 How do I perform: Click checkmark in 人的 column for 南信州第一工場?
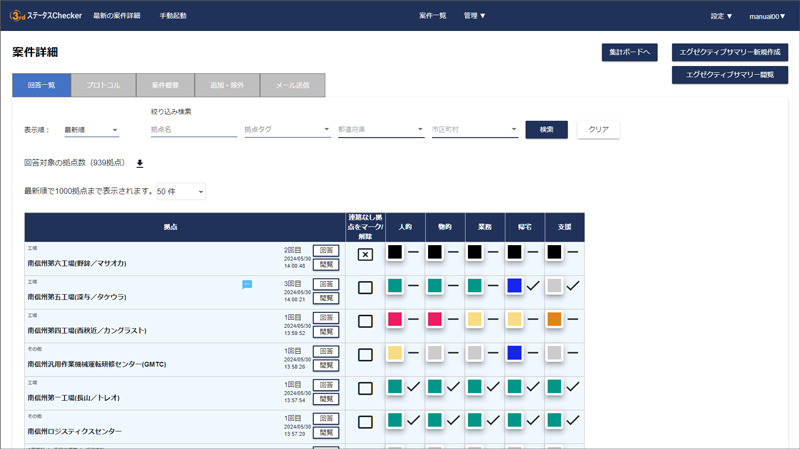point(413,387)
